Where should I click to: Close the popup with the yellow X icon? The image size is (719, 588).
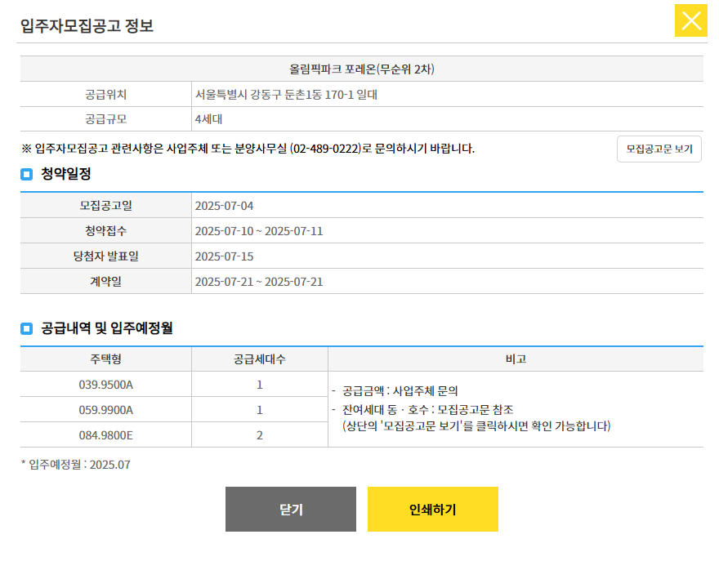click(x=690, y=20)
